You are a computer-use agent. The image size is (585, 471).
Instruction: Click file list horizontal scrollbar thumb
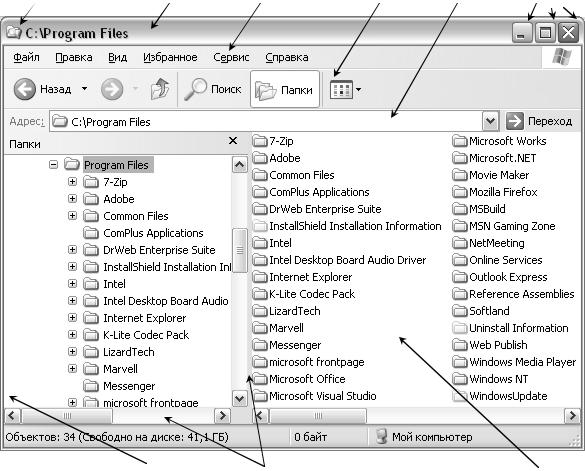(x=317, y=415)
